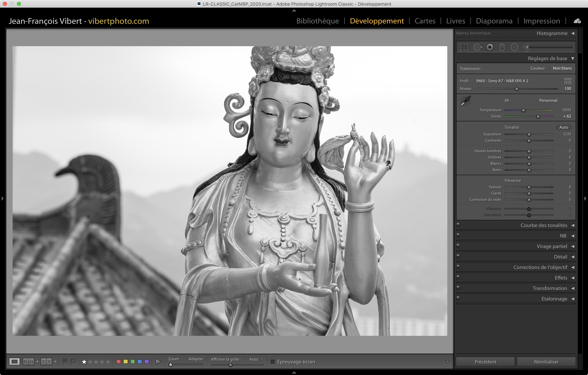The height and width of the screenshot is (375, 588).
Task: Select the Crop overlay tool
Action: [x=464, y=47]
